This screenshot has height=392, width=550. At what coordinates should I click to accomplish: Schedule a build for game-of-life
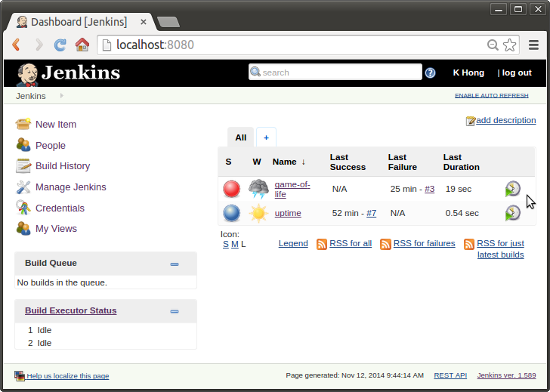[512, 189]
